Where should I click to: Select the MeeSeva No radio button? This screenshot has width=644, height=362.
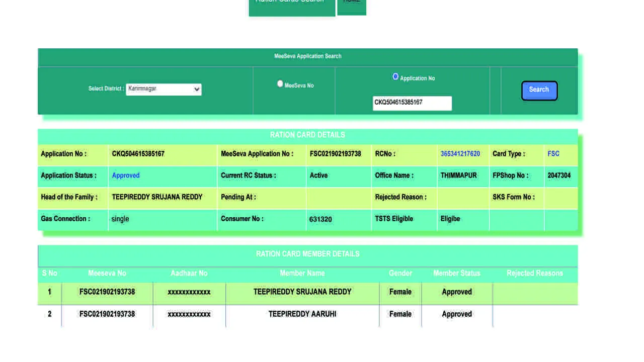(280, 84)
